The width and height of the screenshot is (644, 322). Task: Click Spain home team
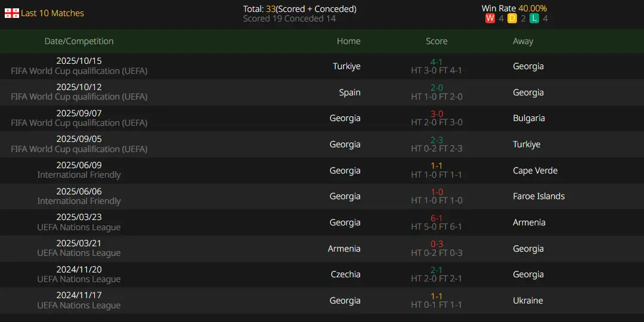(349, 92)
